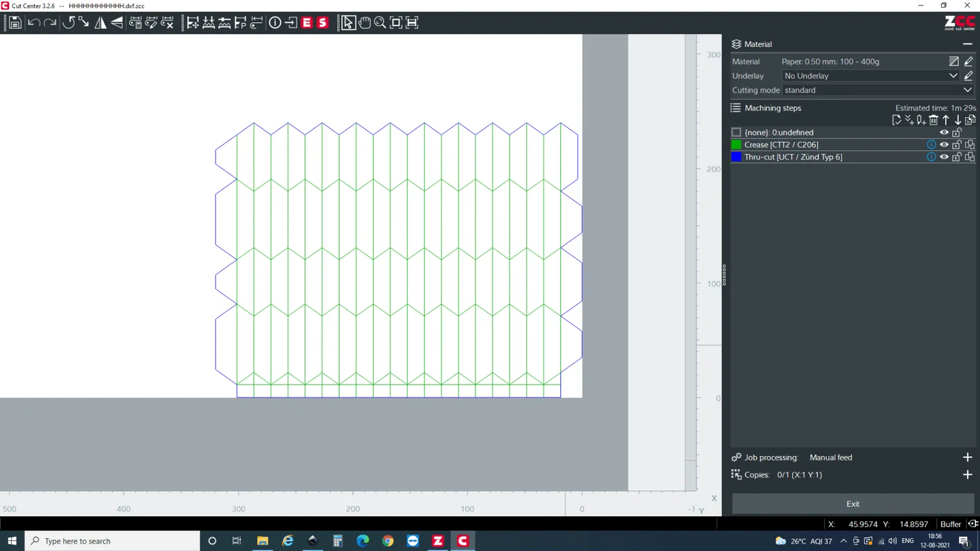Viewport: 980px width, 551px height.
Task: Click the zoom-to-fit frame icon
Action: click(x=396, y=23)
